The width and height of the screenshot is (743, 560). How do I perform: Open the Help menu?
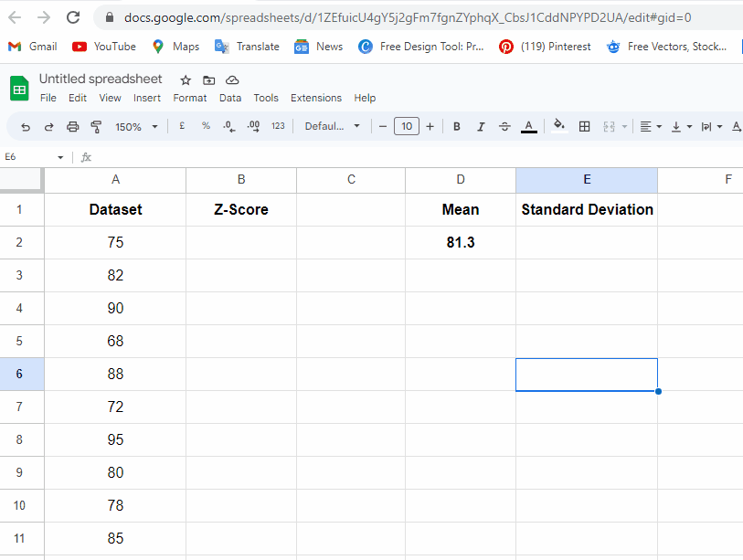365,98
